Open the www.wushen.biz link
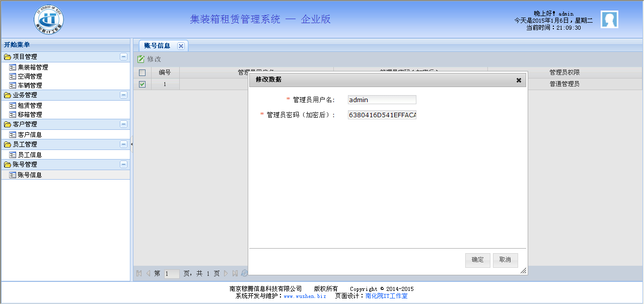 point(305,296)
